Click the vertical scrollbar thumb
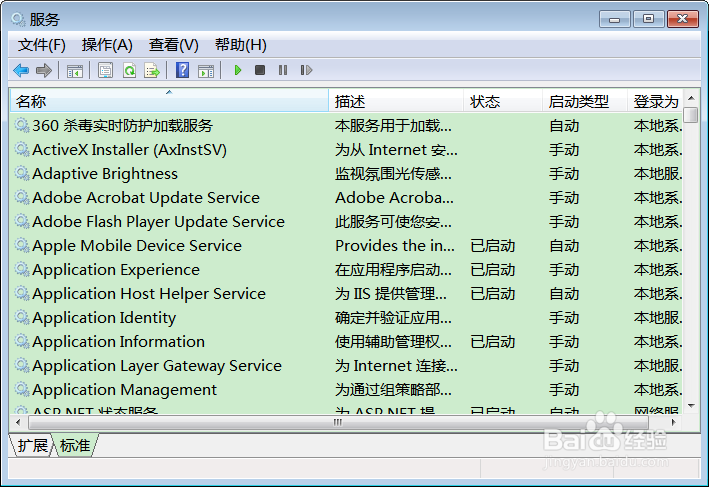This screenshot has height=487, width=709. click(691, 114)
